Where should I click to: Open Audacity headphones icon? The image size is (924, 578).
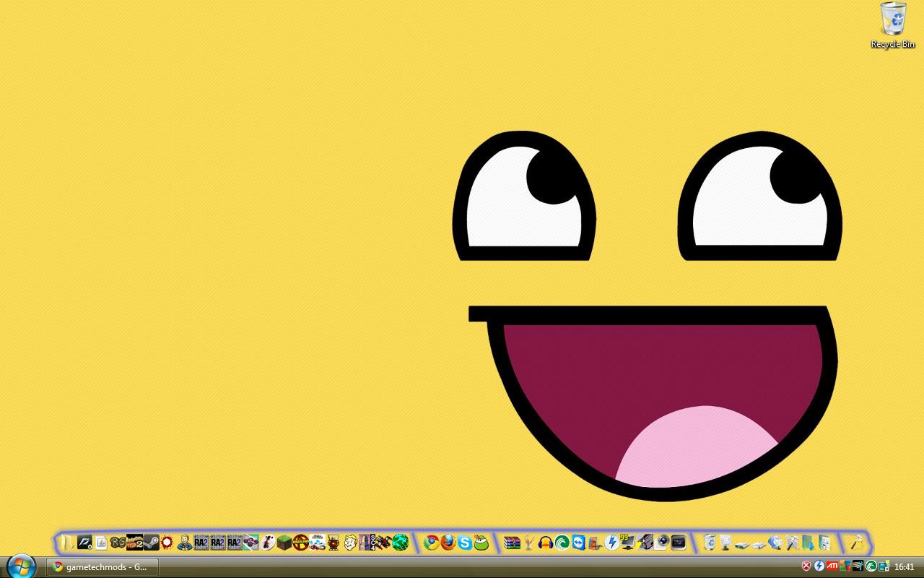point(546,542)
